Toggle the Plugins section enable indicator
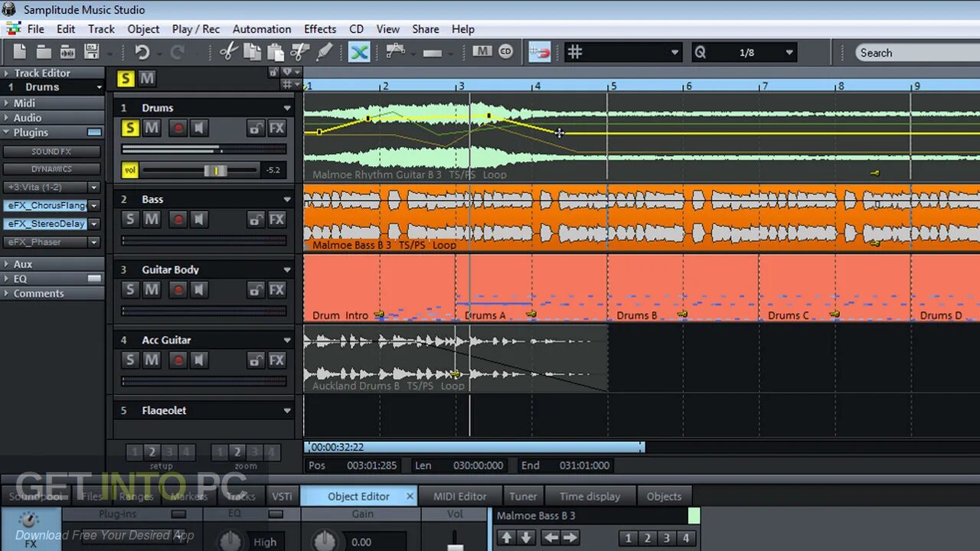 (94, 132)
